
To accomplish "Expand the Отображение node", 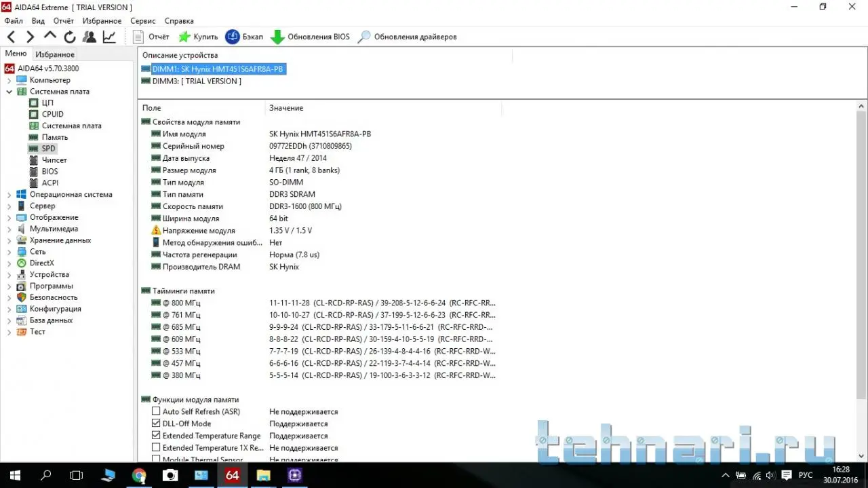I will click(x=9, y=218).
